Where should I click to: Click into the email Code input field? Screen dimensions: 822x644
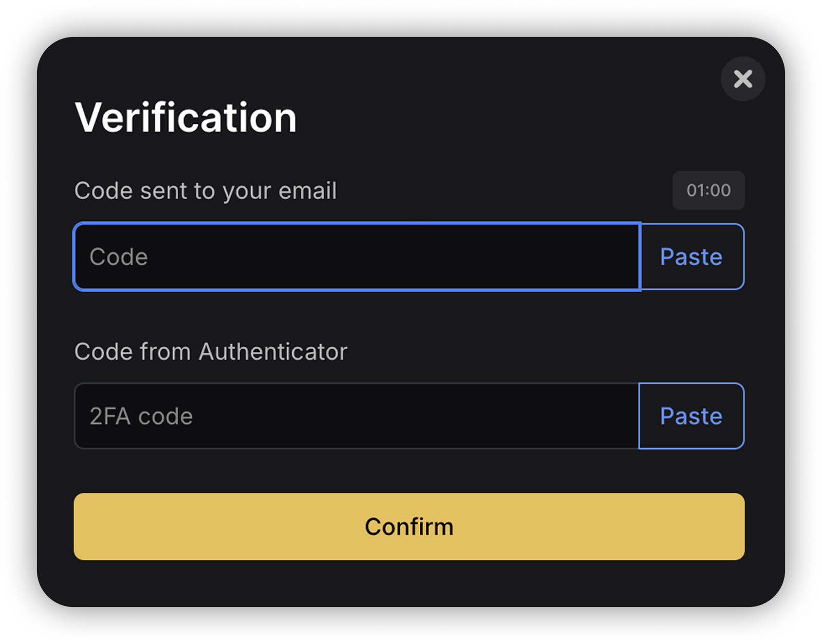(x=357, y=257)
